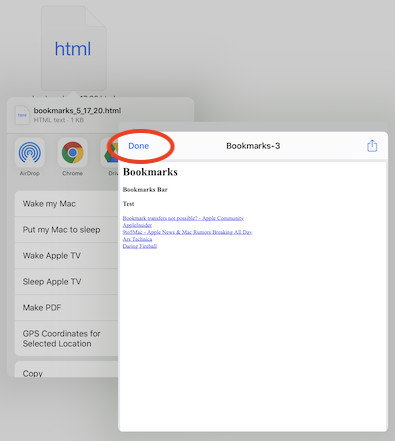Image resolution: width=395 pixels, height=441 pixels.
Task: Click the Bookmarks heading in preview
Action: 150,172
